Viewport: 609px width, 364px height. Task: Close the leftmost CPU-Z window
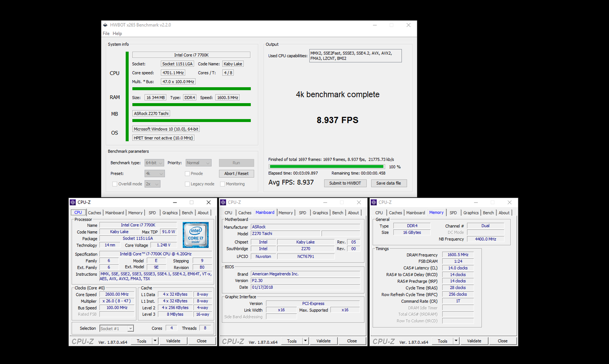tap(209, 202)
